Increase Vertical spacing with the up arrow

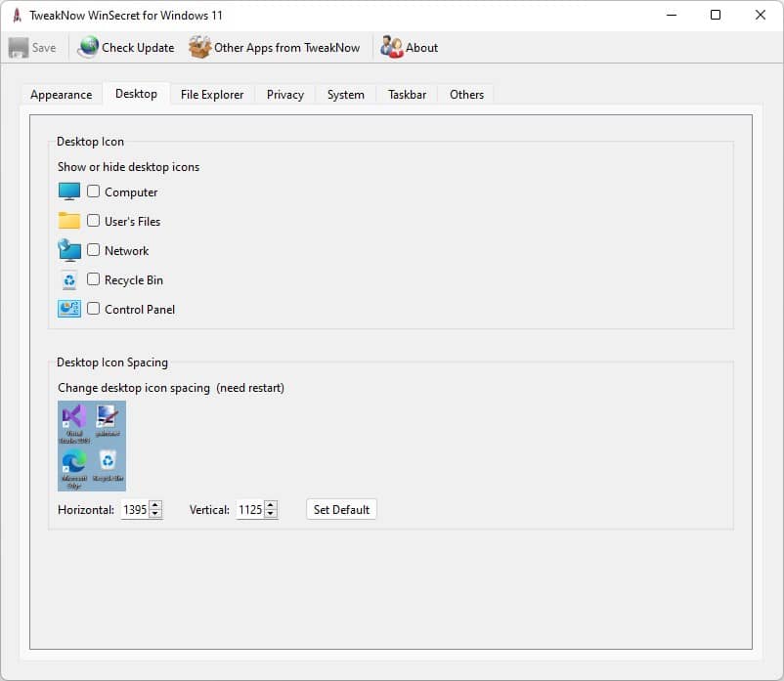click(271, 505)
